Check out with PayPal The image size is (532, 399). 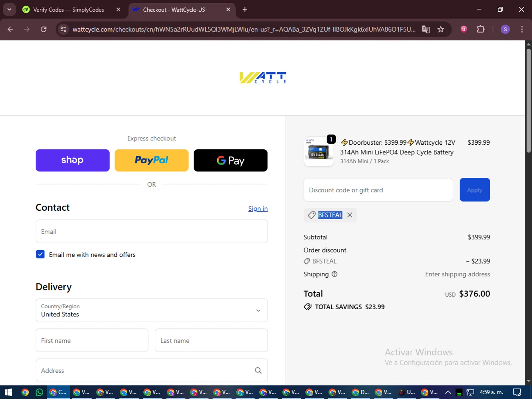pos(151,160)
